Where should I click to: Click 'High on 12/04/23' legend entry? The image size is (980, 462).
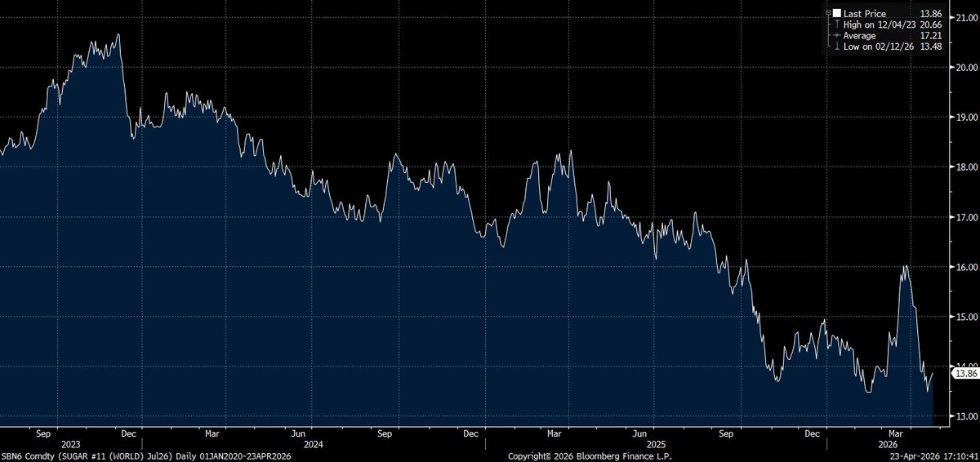tap(880, 25)
